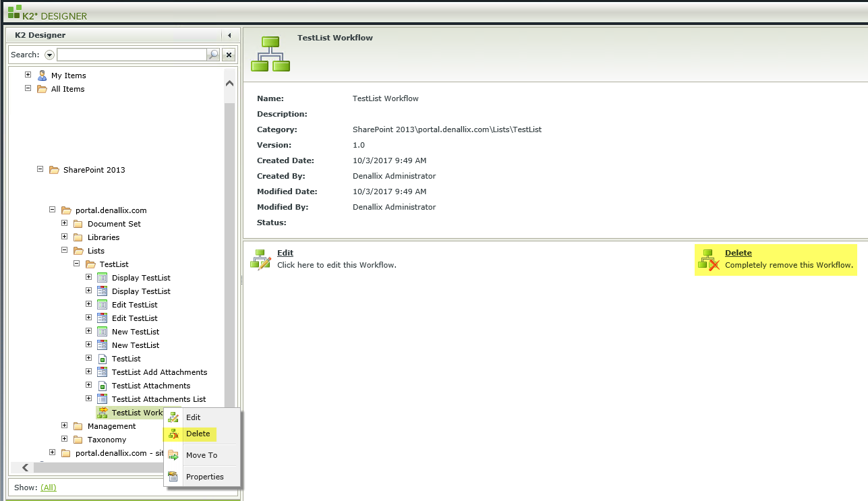The image size is (868, 501).
Task: Click the Libraries folder icon
Action: pyautogui.click(x=78, y=237)
